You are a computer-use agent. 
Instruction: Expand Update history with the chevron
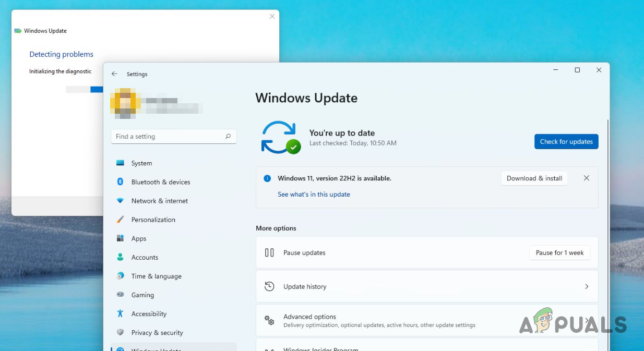pos(587,286)
